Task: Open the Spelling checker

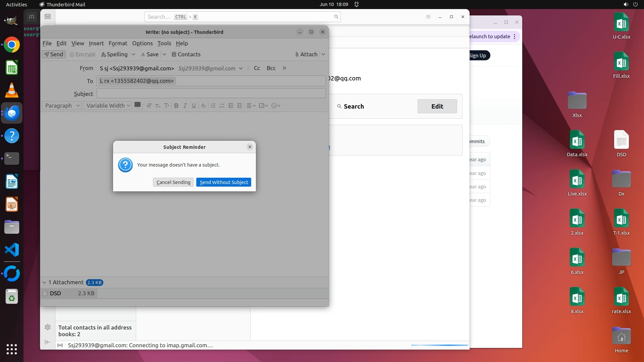Action: pos(114,54)
